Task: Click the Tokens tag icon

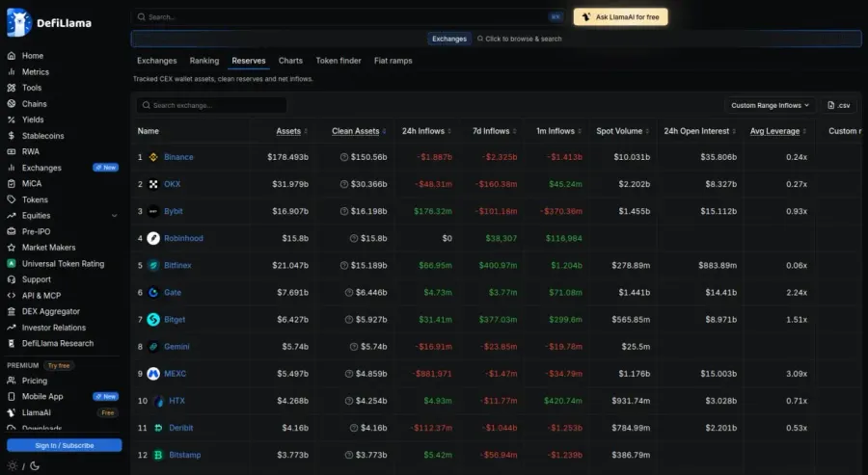Action: coord(11,199)
